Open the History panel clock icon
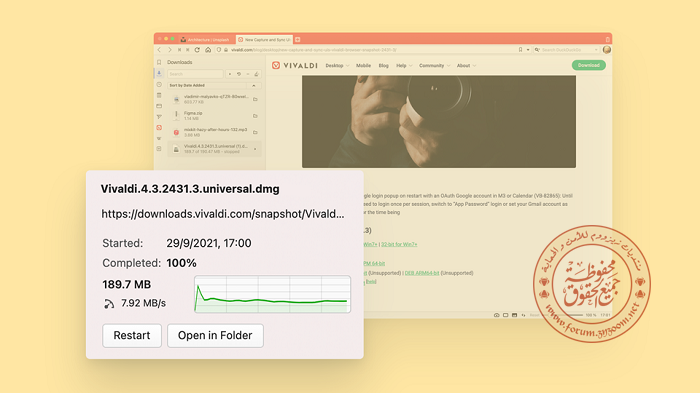Viewport: 700px width, 393px height. 159,84
